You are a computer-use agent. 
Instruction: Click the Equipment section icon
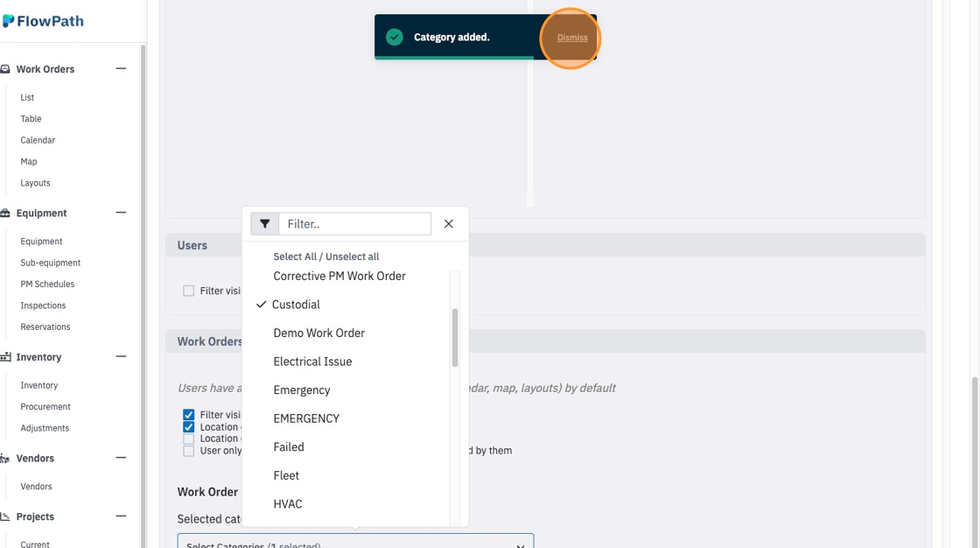coord(5,214)
